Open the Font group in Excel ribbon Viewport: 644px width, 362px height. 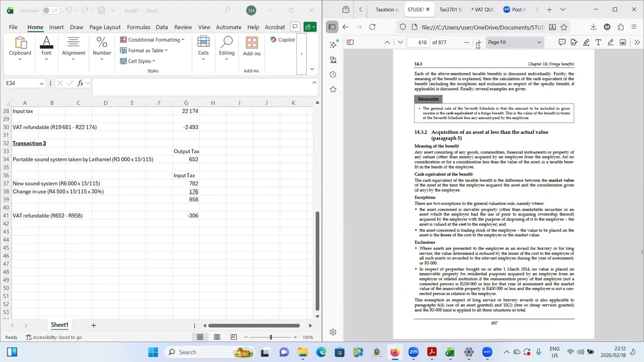click(46, 48)
